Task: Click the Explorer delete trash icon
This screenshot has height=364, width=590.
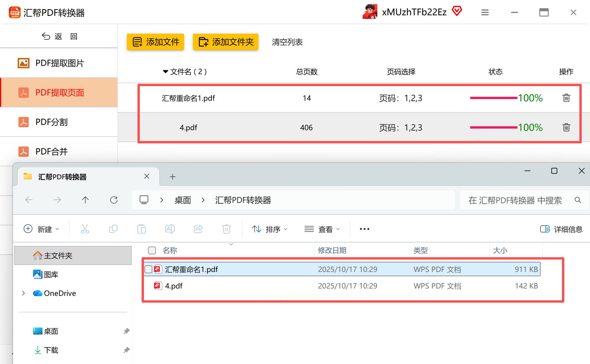Action: [226, 229]
